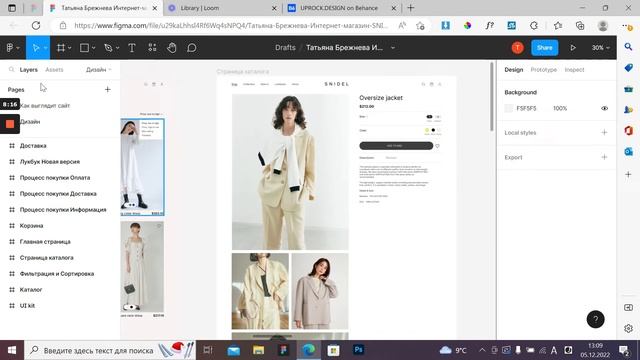Expand shape tools dropdown arrow
This screenshot has height=360, width=640.
click(93, 48)
